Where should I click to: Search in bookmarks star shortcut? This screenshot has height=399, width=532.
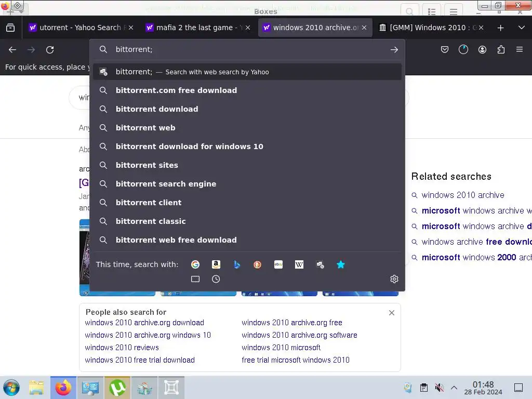click(341, 264)
